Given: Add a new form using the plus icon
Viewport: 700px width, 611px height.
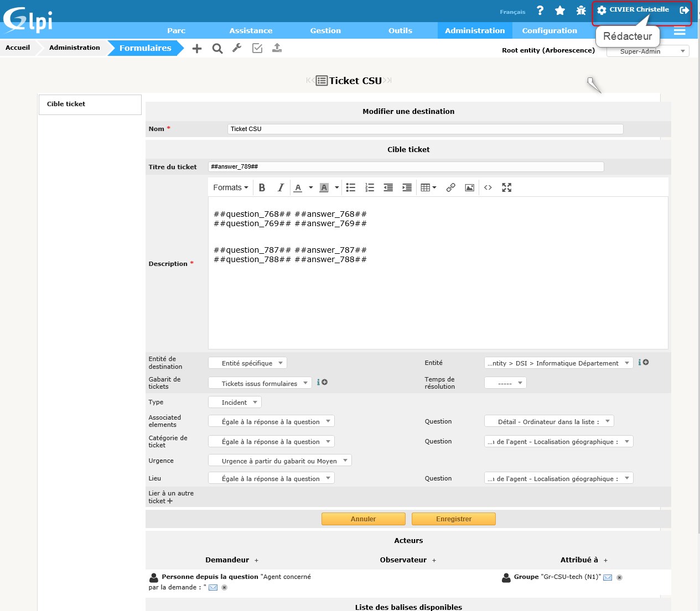Looking at the screenshot, I should [x=197, y=48].
